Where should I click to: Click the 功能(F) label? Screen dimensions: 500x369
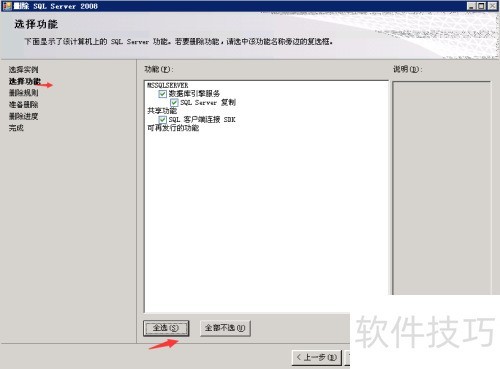coord(159,69)
